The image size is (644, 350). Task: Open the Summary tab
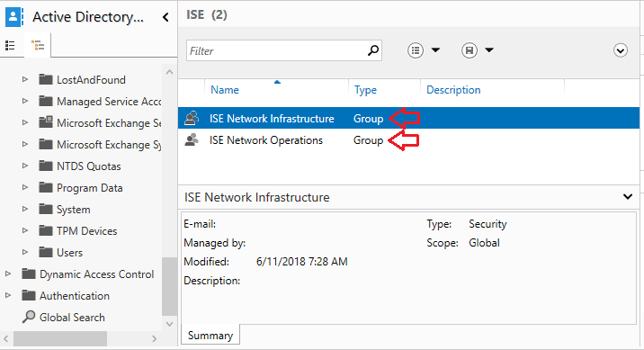(x=210, y=336)
